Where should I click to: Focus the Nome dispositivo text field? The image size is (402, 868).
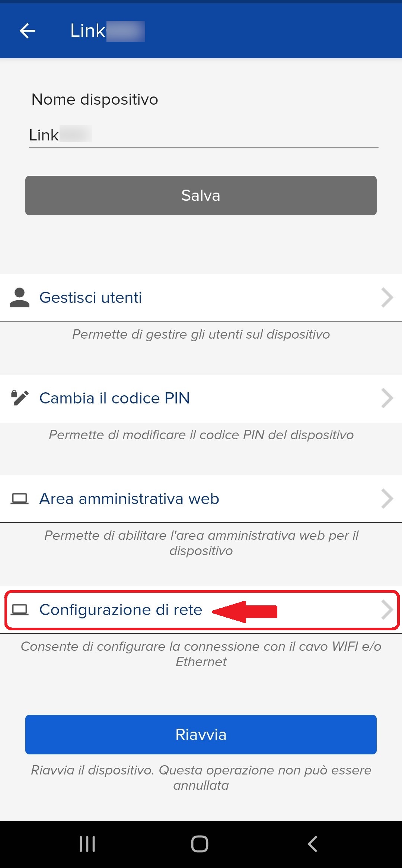204,135
